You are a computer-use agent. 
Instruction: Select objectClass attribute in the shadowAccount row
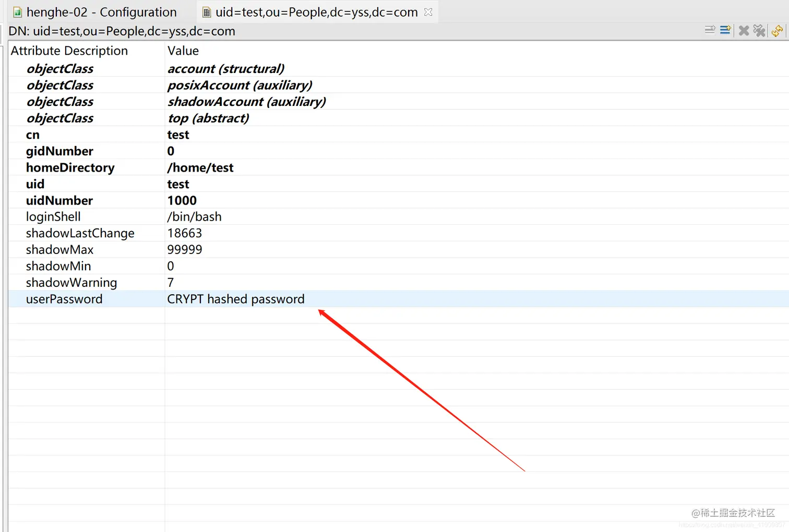coord(60,102)
